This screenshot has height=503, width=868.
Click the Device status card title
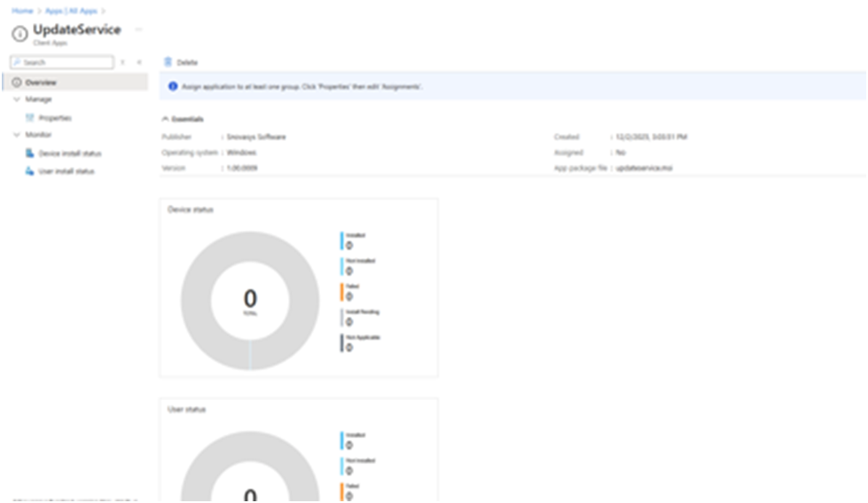click(x=191, y=209)
